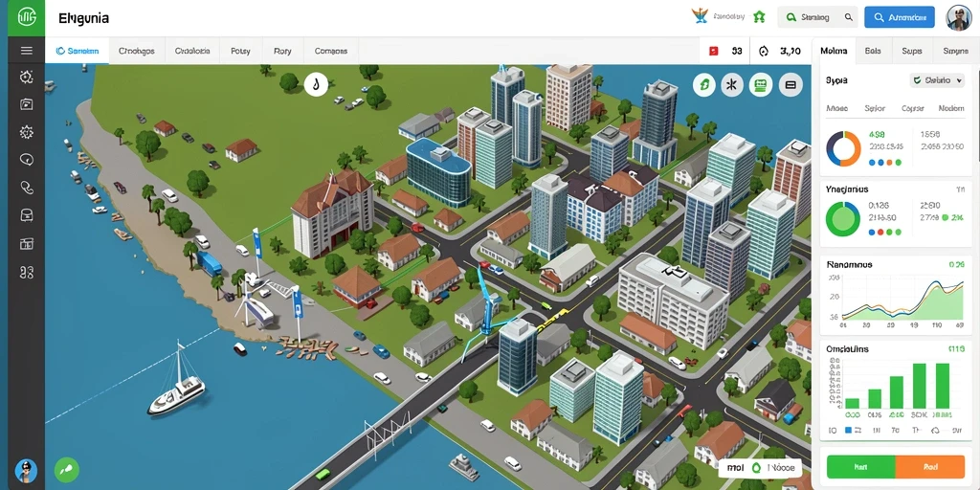Click the green round button at bottom-left
The height and width of the screenshot is (490, 980).
point(66,469)
